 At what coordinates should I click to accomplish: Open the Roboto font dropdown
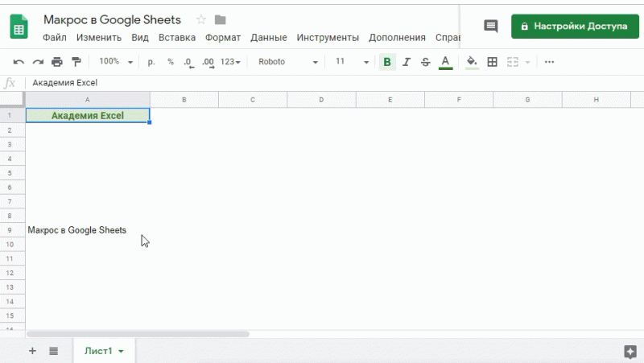click(x=287, y=62)
